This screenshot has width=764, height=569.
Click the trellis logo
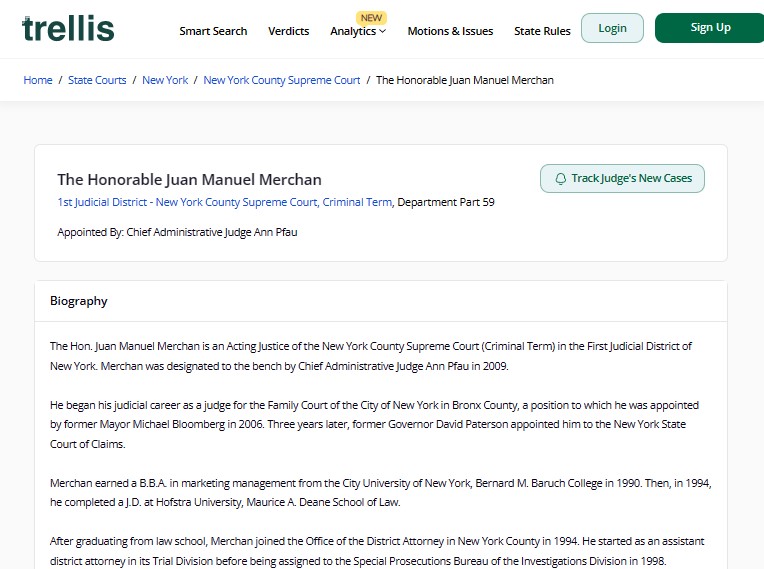tap(68, 28)
